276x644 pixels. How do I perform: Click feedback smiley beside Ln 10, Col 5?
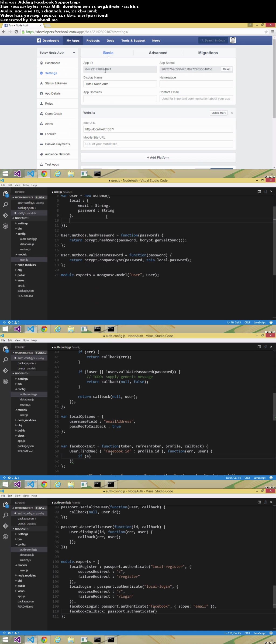pyautogui.click(x=271, y=322)
